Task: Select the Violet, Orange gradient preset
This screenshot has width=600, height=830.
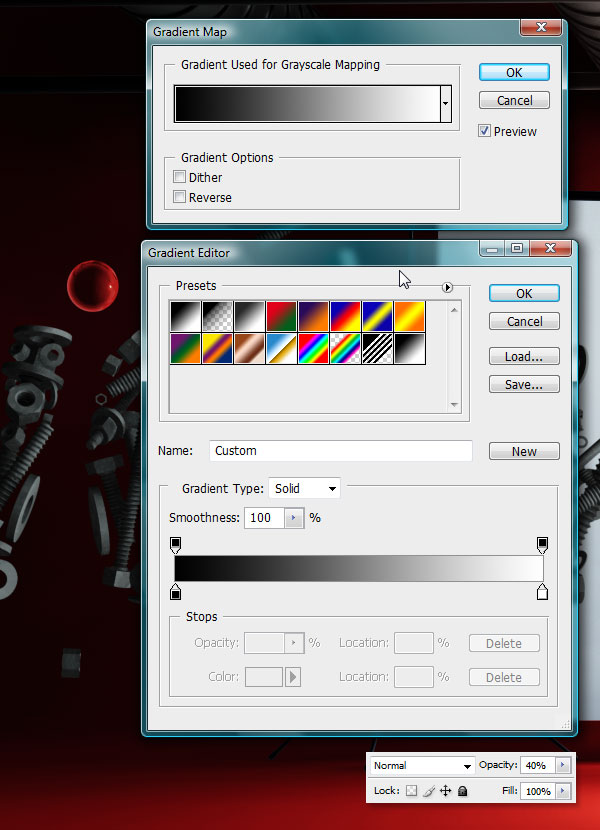Action: tap(314, 317)
